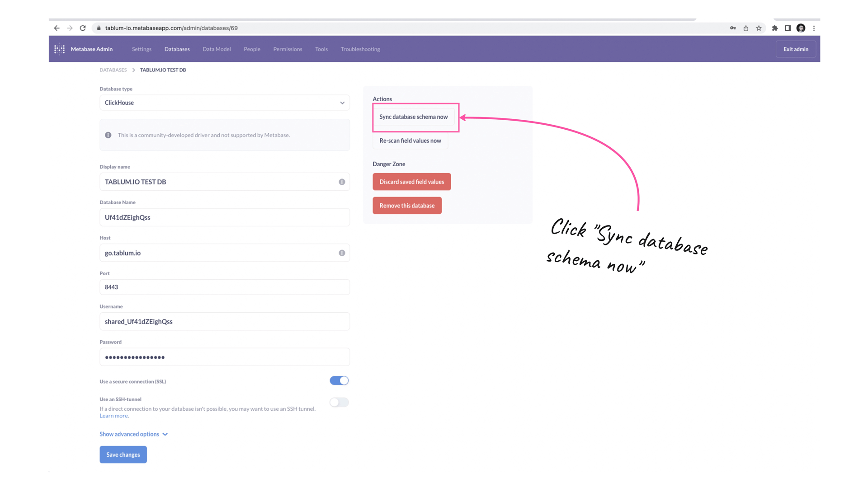Open the Settings admin tab

coord(142,49)
